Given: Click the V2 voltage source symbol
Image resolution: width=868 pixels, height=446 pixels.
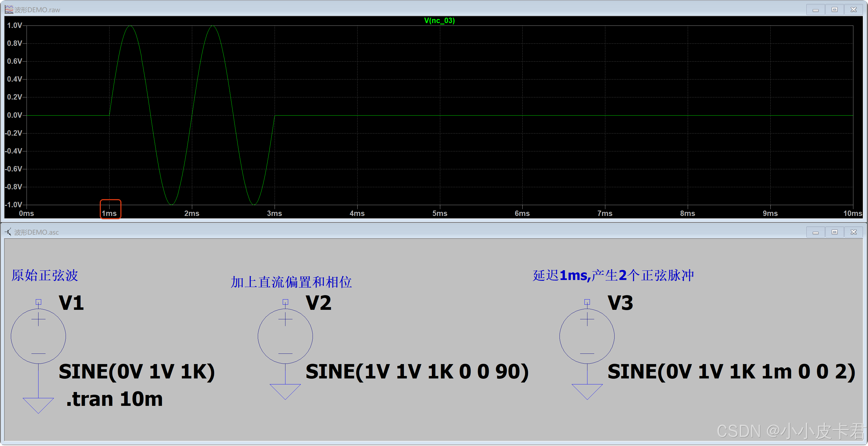Looking at the screenshot, I should click(285, 336).
